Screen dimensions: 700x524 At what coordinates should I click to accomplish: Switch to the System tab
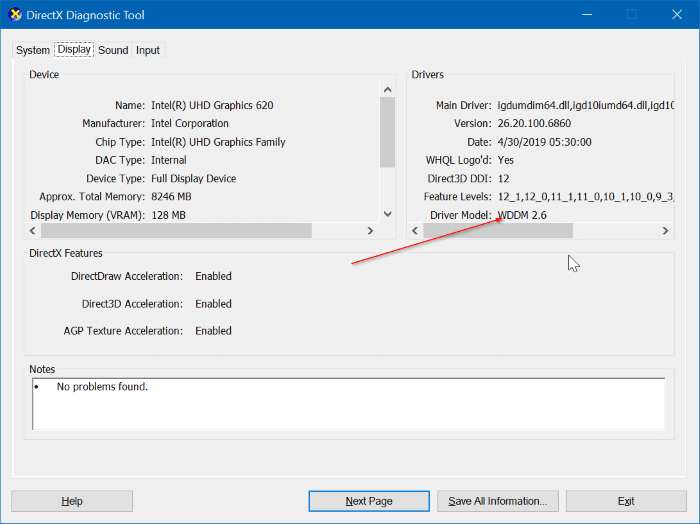coord(33,50)
